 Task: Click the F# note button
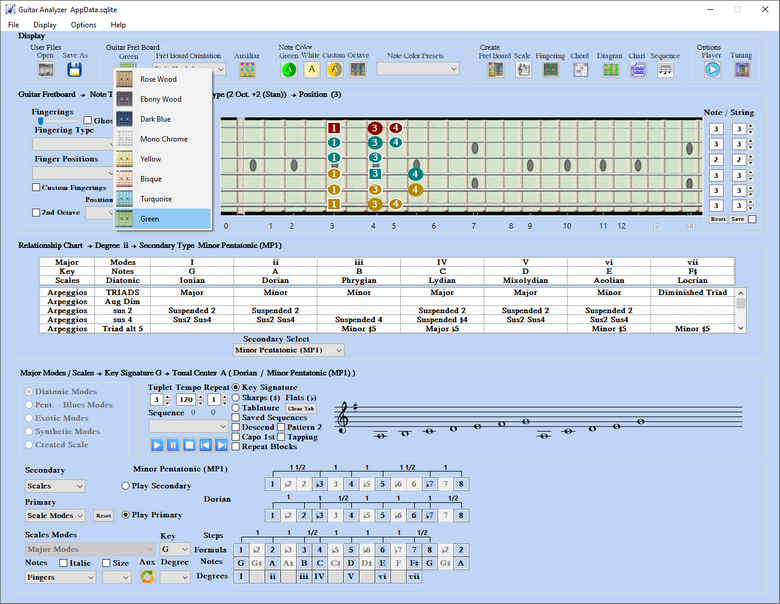(x=414, y=563)
